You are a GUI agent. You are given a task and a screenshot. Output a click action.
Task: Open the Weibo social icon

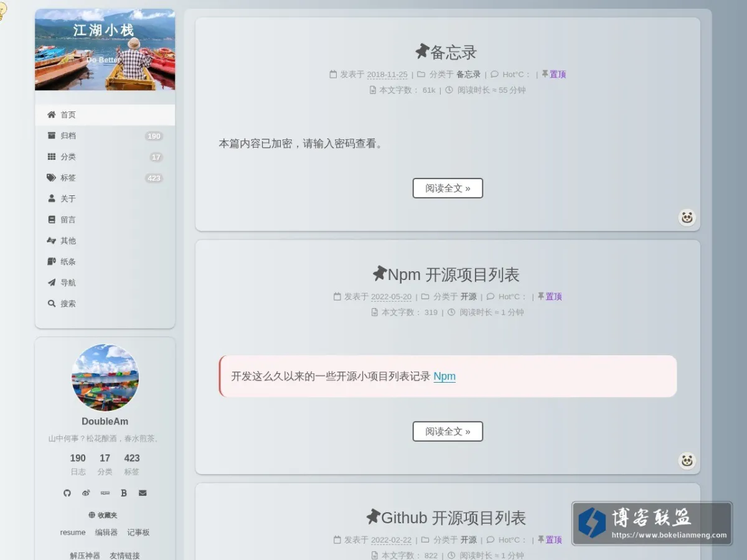tap(86, 493)
